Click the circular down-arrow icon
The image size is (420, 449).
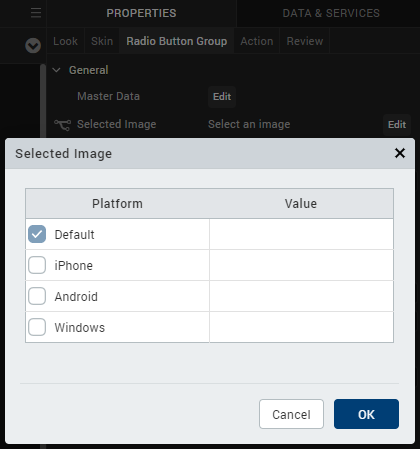[33, 45]
